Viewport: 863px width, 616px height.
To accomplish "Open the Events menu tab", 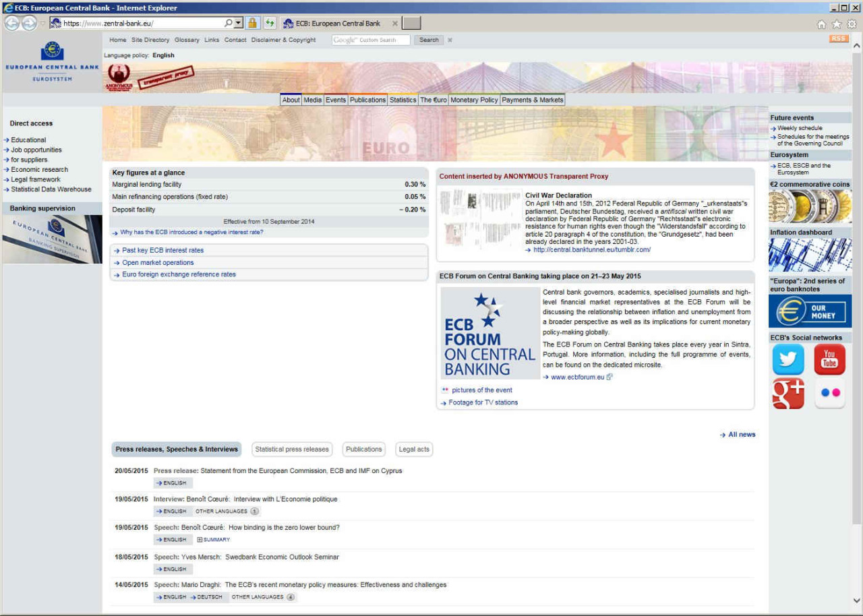I will pyautogui.click(x=336, y=100).
